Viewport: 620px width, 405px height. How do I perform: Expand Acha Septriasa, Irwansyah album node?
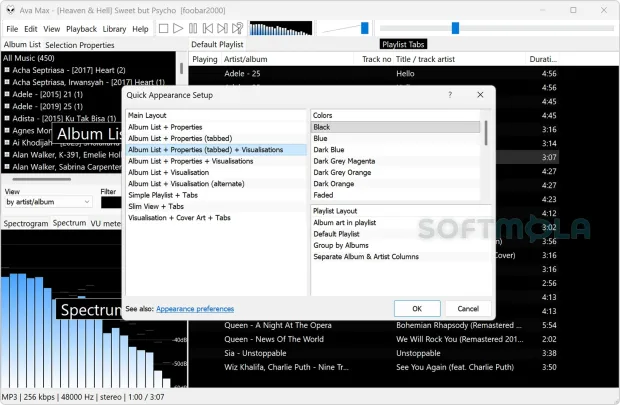coord(7,82)
